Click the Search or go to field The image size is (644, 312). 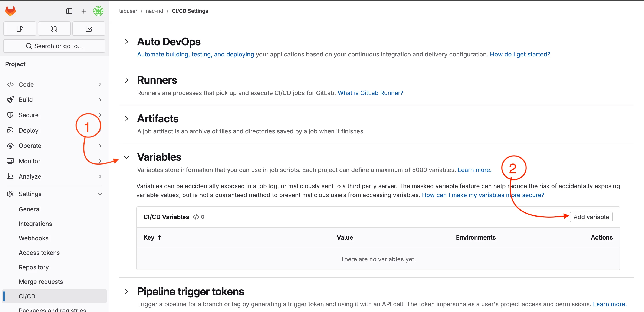click(54, 46)
